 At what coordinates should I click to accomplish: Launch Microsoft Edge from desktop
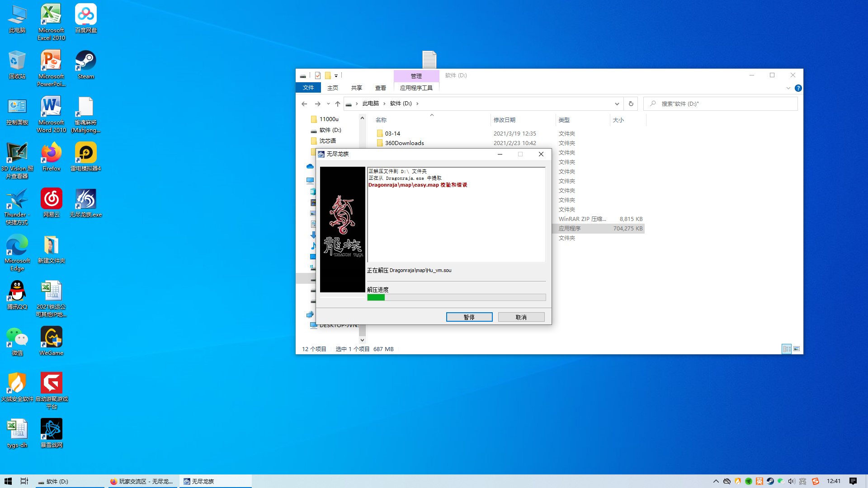[17, 253]
